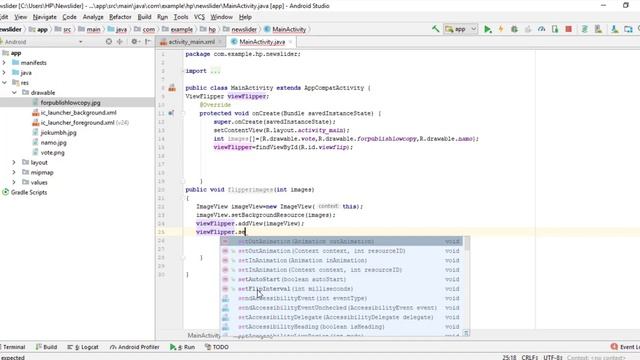This screenshot has height=360, width=640.
Task: Click gutter override icon beside onCreate
Action: point(171,113)
